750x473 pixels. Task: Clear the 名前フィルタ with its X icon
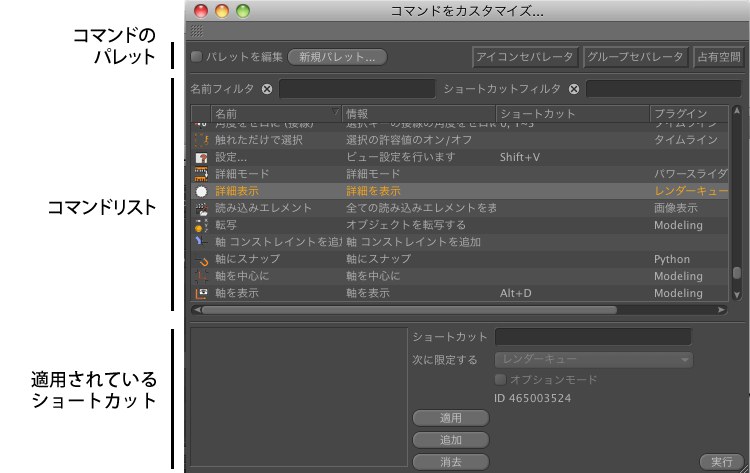[267, 89]
